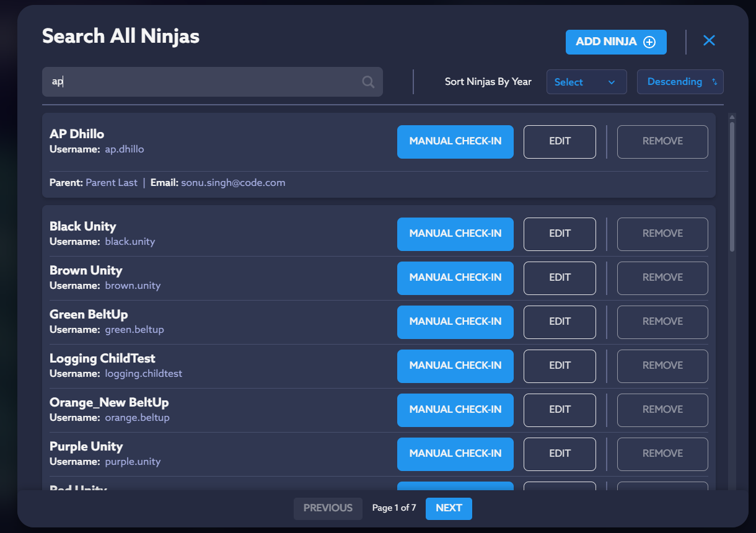Go to the next page
The image size is (756, 533).
[x=449, y=508]
